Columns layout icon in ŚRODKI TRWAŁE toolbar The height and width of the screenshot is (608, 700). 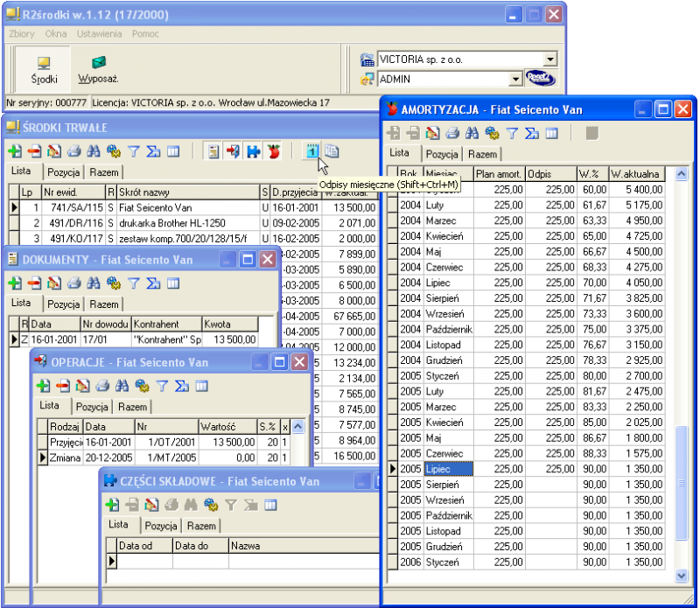173,151
